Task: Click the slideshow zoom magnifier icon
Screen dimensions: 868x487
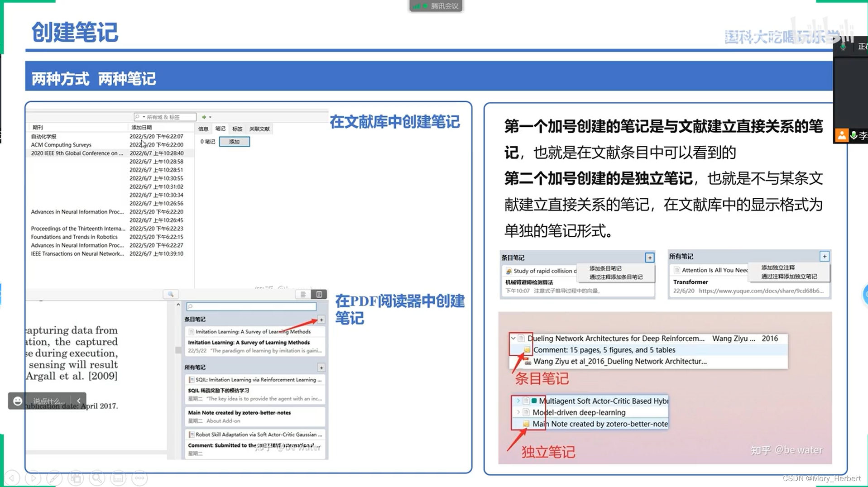Action: coord(97,477)
